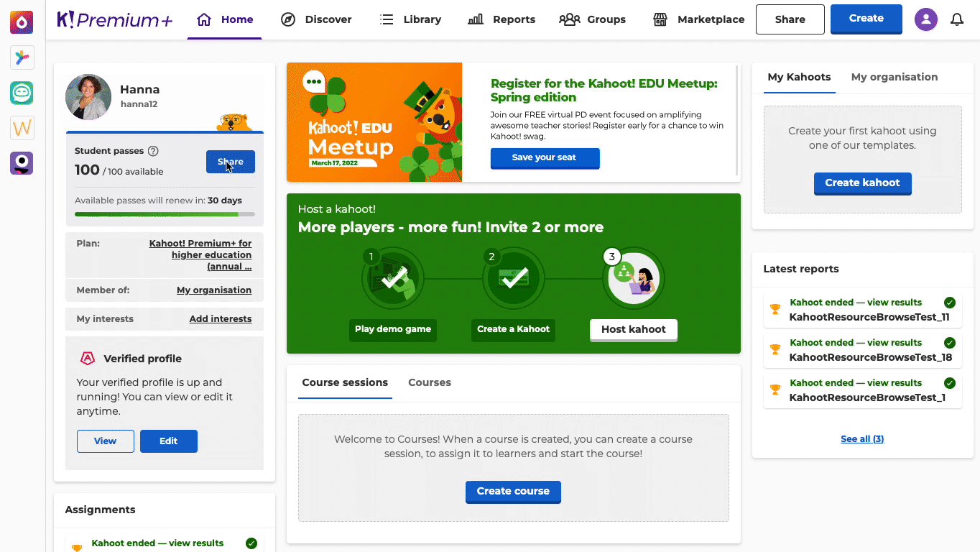The image size is (980, 552).
Task: Open the red droplet app in sidebar
Action: 22,23
